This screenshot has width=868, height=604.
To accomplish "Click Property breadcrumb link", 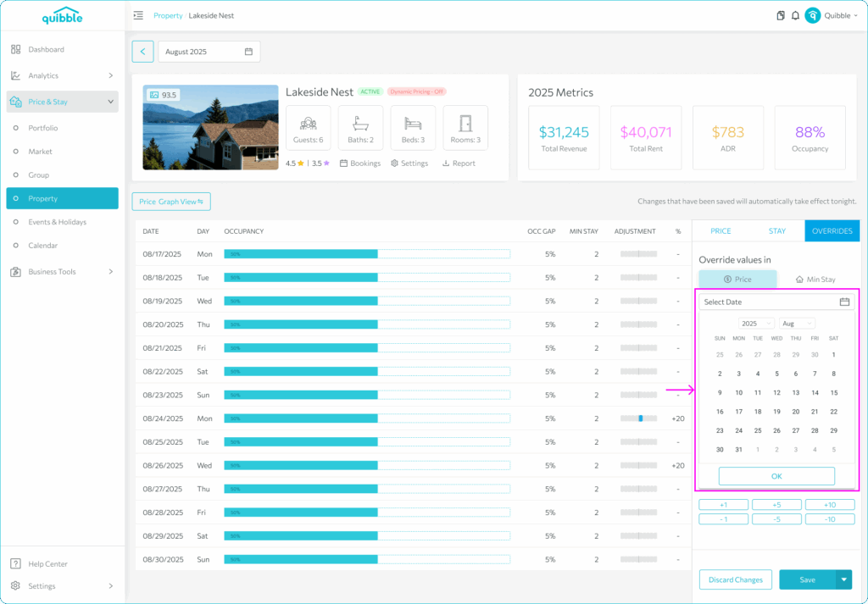I will pyautogui.click(x=168, y=15).
